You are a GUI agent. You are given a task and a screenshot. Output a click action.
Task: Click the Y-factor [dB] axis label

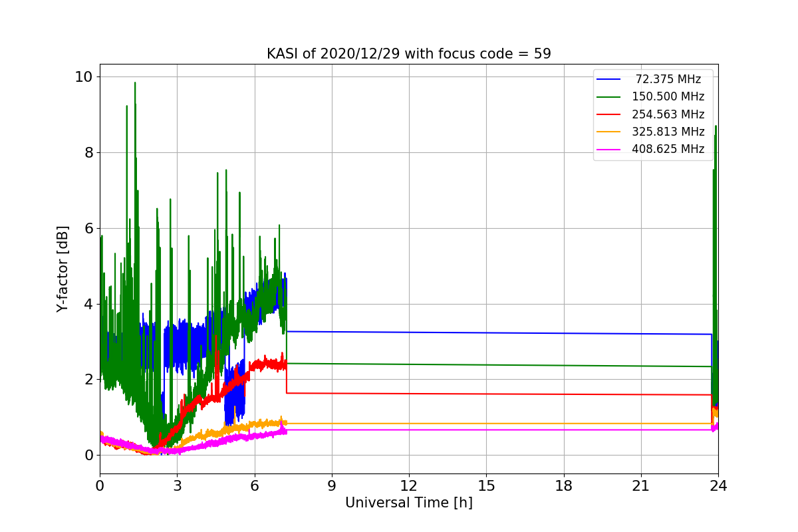63,269
